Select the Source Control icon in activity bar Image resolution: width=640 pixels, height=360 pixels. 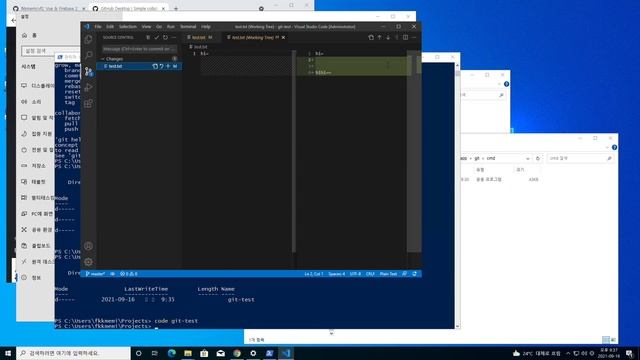tap(89, 71)
